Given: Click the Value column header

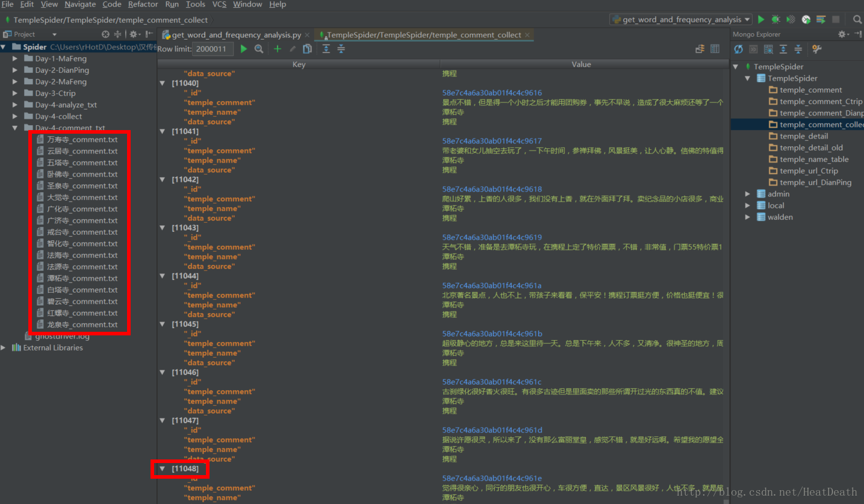Looking at the screenshot, I should [x=581, y=64].
